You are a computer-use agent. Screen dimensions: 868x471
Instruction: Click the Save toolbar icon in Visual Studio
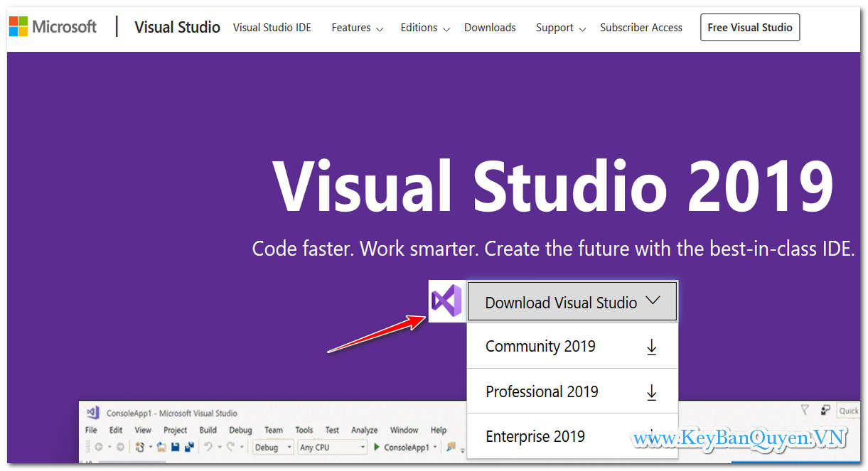tap(175, 447)
